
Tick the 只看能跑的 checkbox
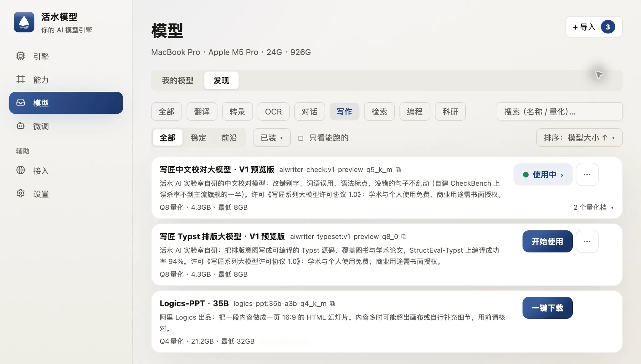[301, 138]
